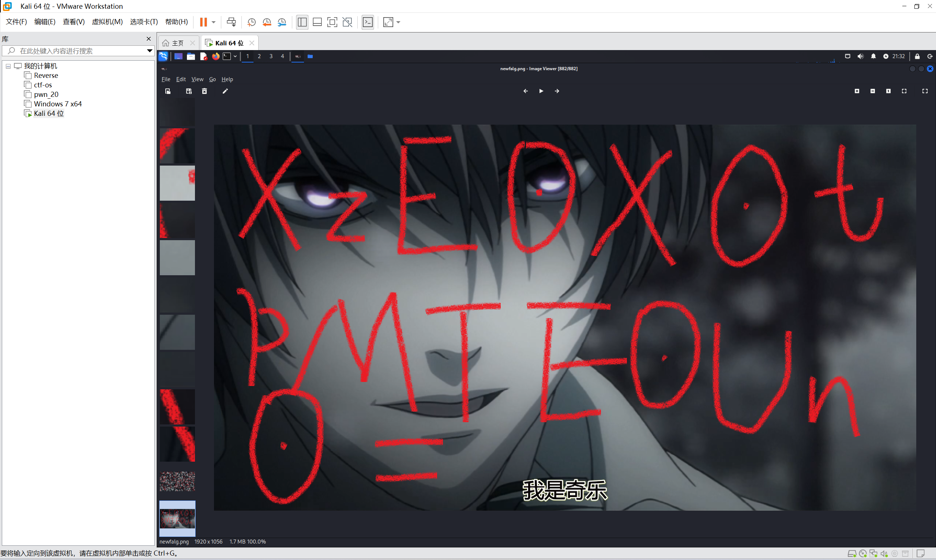Open the library search dropdown arrow
Image resolution: width=936 pixels, height=560 pixels.
point(150,51)
